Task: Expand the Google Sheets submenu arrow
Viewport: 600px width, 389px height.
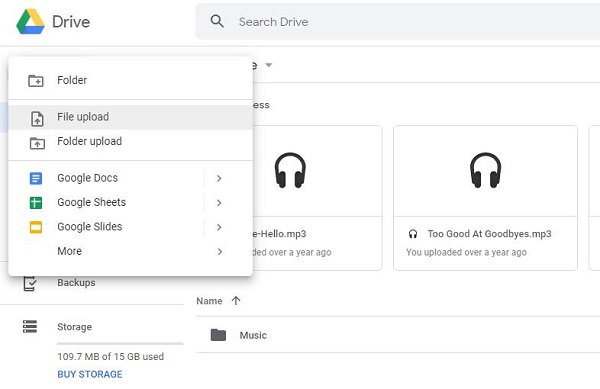Action: click(219, 203)
